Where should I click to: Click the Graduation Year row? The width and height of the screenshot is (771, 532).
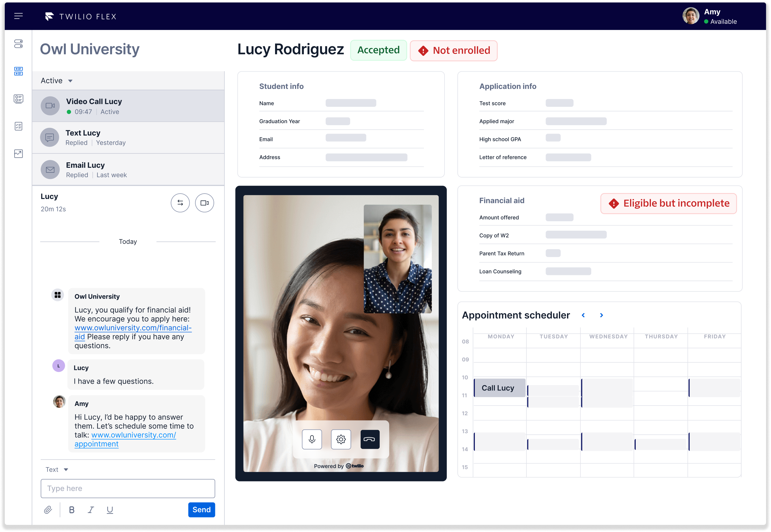(x=342, y=121)
